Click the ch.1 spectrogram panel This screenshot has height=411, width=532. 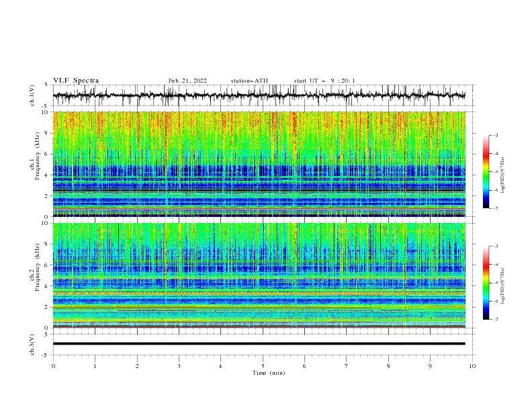click(259, 164)
